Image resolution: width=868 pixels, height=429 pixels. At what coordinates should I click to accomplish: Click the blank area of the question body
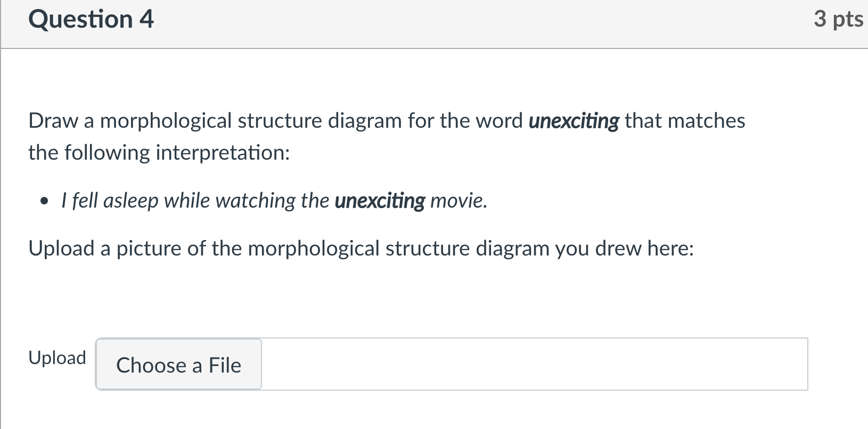[426, 303]
